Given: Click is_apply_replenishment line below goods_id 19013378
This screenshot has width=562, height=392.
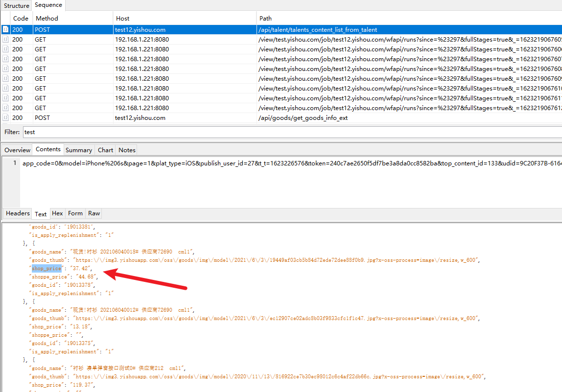Looking at the screenshot, I should pyautogui.click(x=71, y=293).
